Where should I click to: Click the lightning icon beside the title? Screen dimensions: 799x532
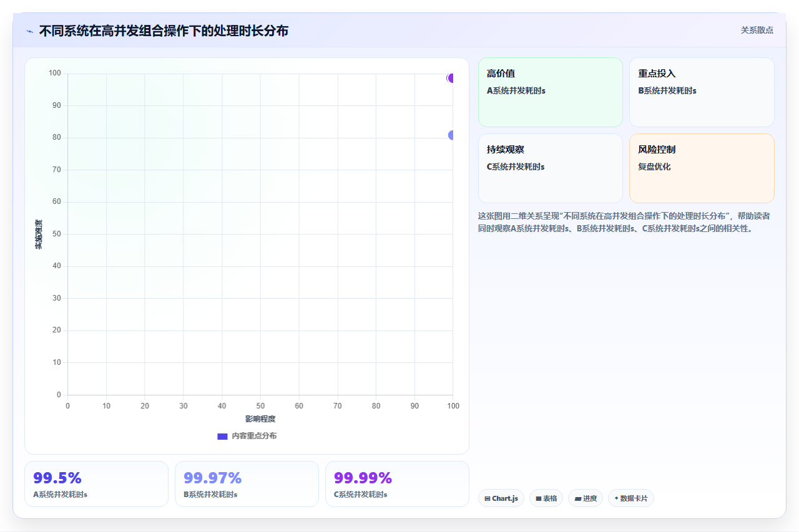29,31
